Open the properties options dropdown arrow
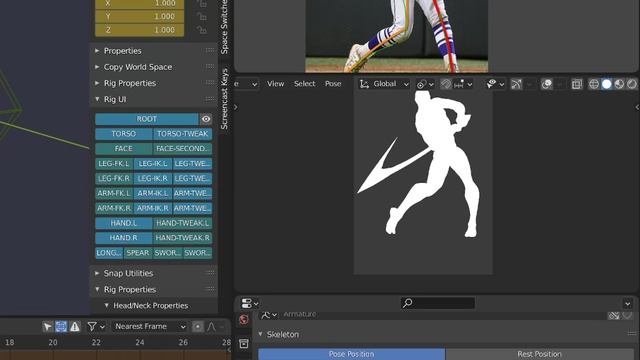This screenshot has width=640, height=360. click(627, 303)
